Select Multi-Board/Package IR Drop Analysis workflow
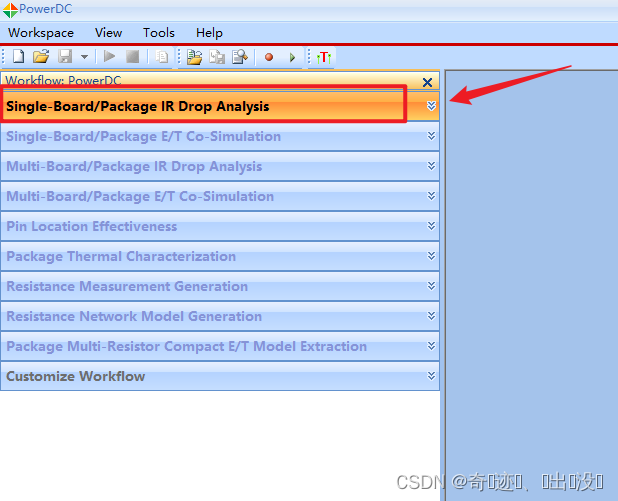The width and height of the screenshot is (618, 501). pyautogui.click(x=220, y=166)
